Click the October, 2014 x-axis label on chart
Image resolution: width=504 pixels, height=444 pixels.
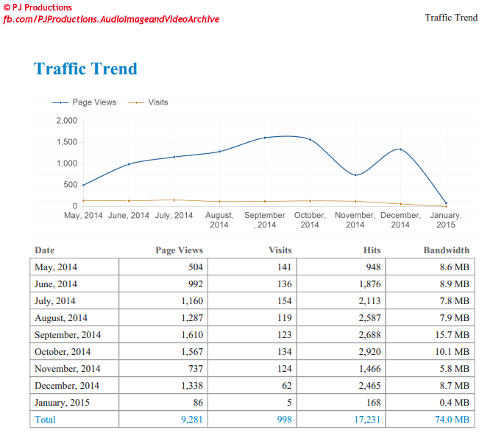tap(310, 219)
